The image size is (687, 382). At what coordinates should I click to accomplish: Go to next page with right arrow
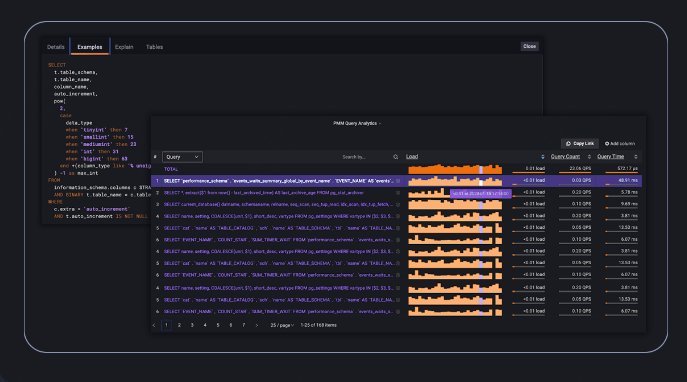tap(257, 325)
